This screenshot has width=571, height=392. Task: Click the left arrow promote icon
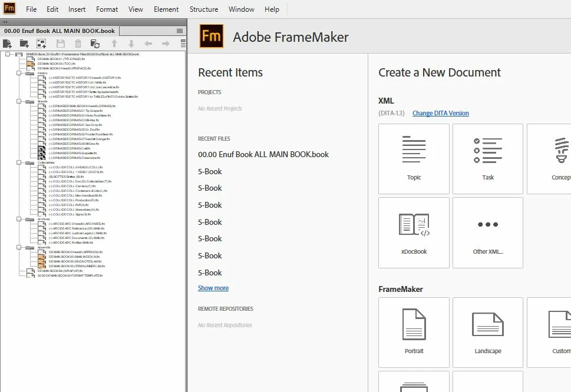click(148, 44)
